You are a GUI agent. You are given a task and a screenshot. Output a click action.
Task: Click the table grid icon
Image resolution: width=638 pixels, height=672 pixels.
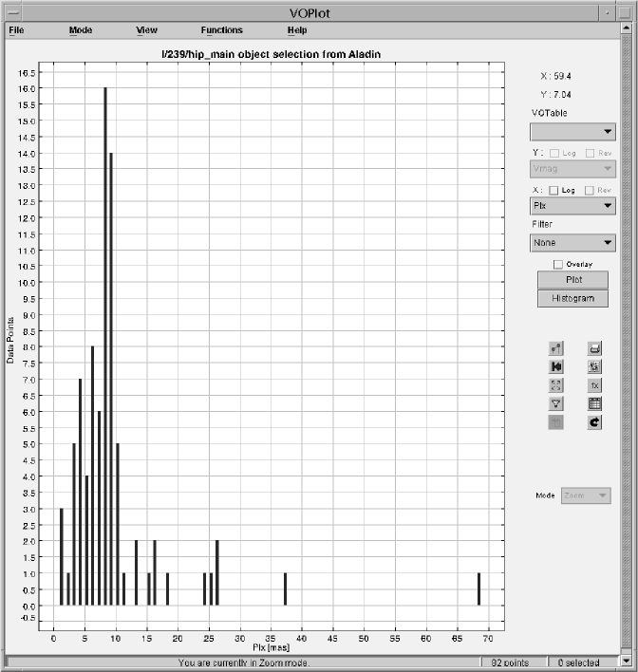594,404
